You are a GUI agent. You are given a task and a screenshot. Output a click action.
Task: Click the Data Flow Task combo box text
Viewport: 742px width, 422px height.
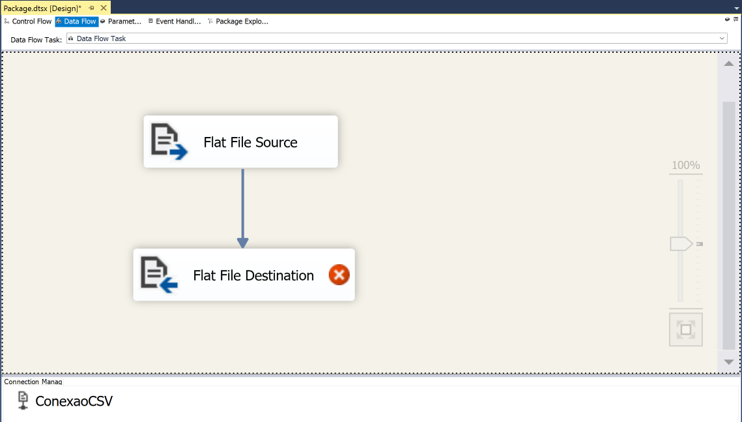[x=101, y=38]
